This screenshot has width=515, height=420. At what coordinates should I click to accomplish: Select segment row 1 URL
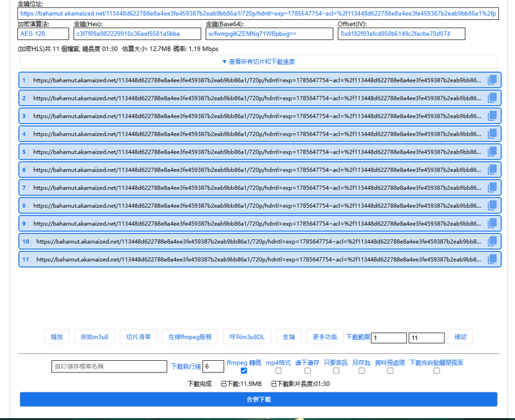pyautogui.click(x=257, y=80)
